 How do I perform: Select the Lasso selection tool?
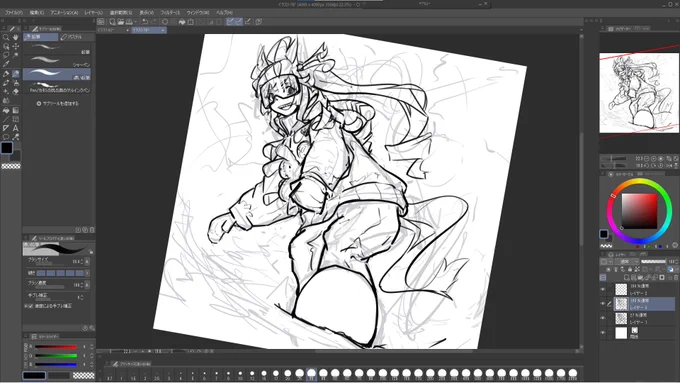[6, 55]
